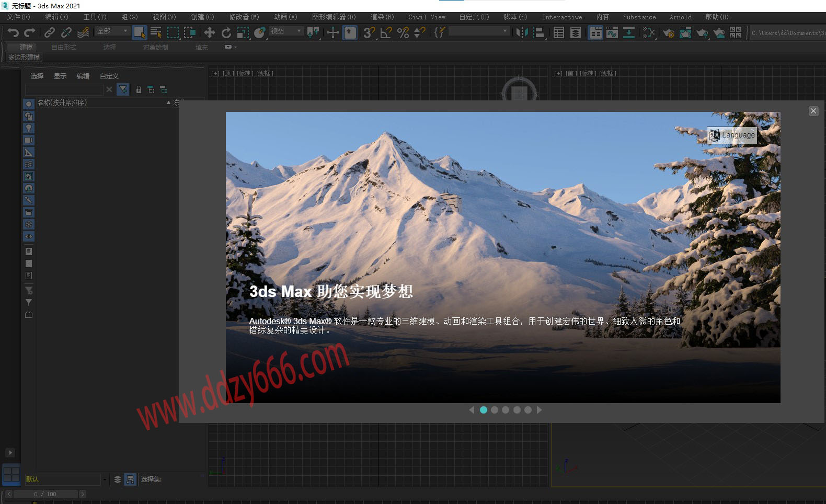826x504 pixels.
Task: Open the ribbon minimize options dropdown
Action: pos(231,47)
